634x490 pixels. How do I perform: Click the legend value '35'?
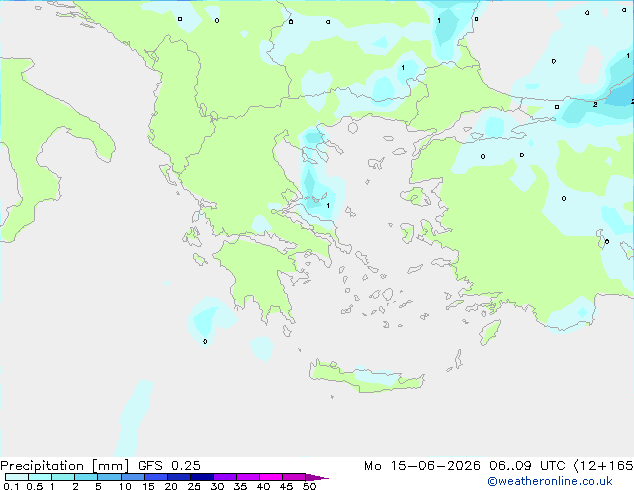(240, 486)
